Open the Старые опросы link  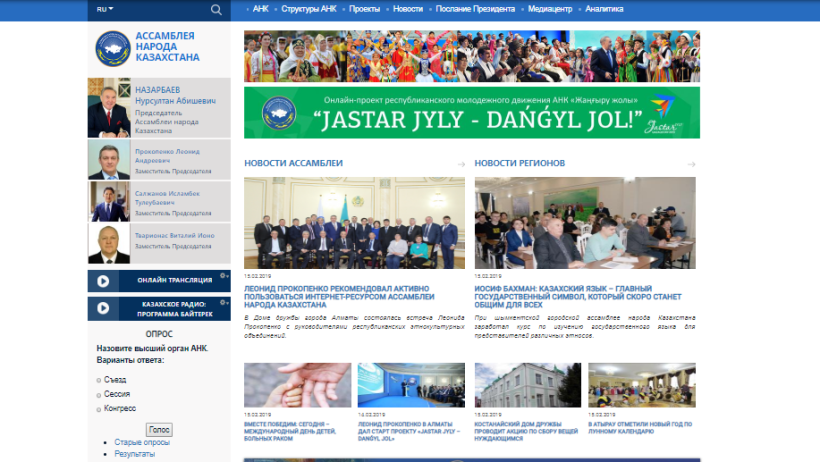(142, 442)
